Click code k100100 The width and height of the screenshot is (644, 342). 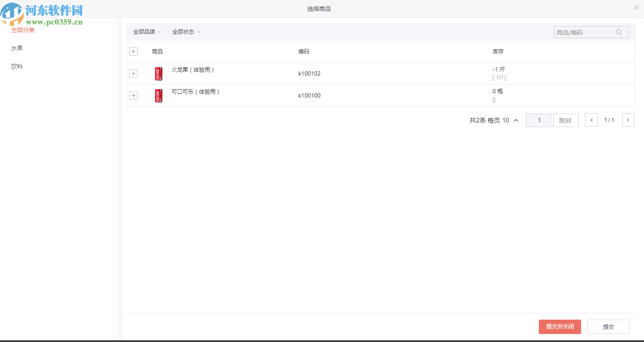click(310, 95)
